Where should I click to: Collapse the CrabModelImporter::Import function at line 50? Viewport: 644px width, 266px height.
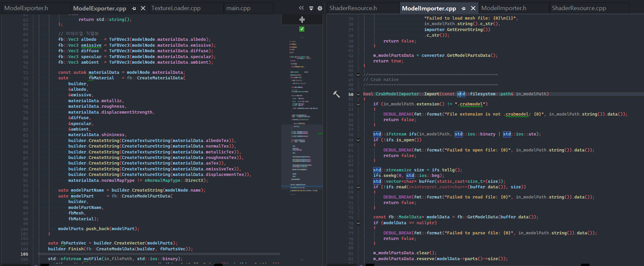coord(358,94)
